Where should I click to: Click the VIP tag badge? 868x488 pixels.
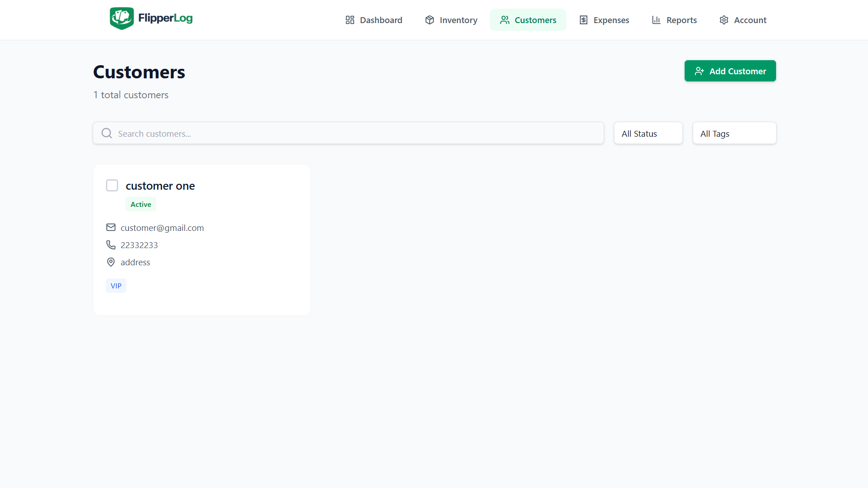tap(116, 286)
